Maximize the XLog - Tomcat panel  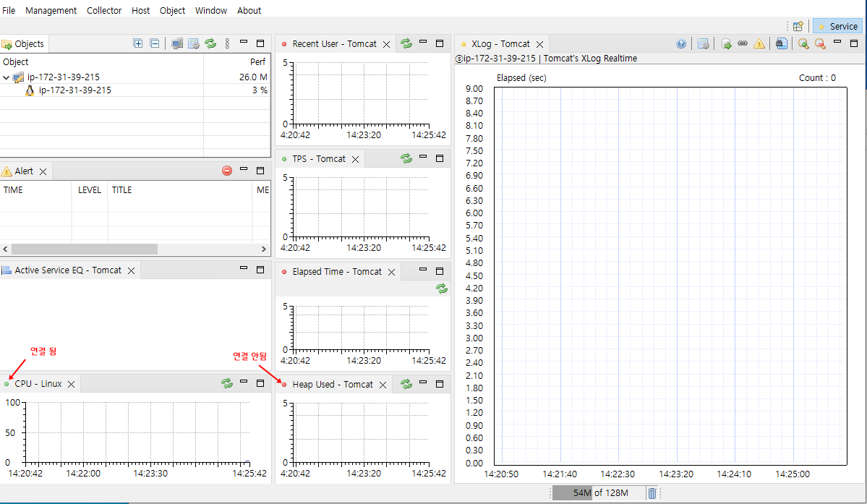click(854, 43)
